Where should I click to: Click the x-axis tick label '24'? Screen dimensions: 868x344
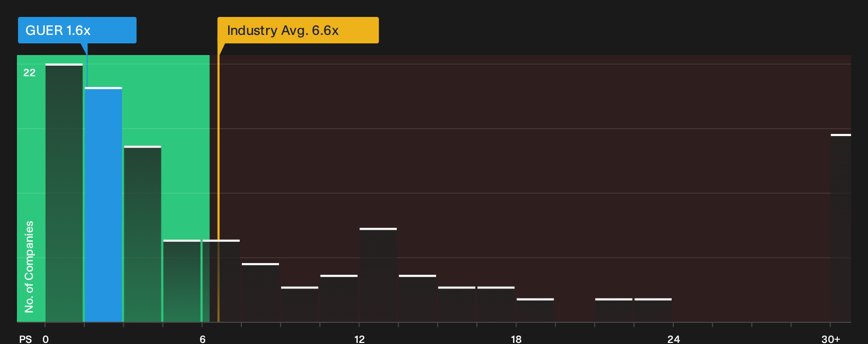(673, 339)
